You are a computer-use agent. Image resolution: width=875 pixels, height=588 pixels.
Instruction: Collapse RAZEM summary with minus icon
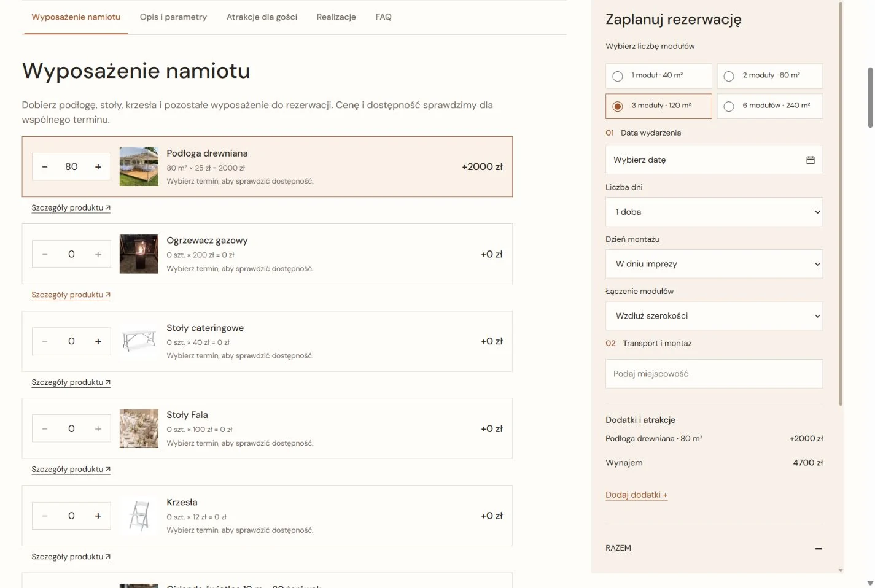819,549
